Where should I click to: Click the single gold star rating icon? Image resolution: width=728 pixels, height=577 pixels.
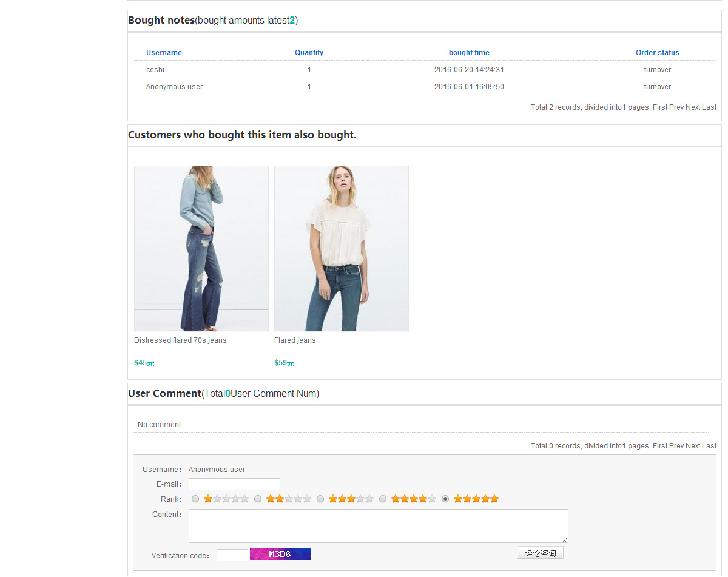click(226, 499)
